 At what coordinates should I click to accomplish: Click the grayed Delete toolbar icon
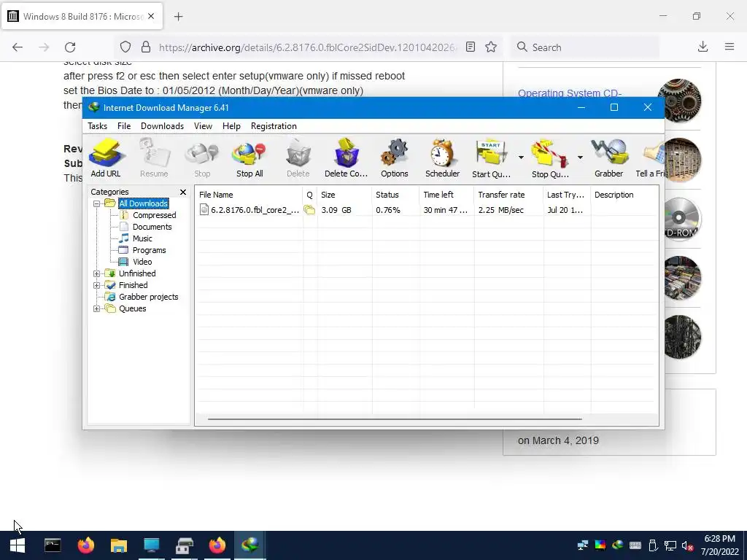pyautogui.click(x=298, y=158)
